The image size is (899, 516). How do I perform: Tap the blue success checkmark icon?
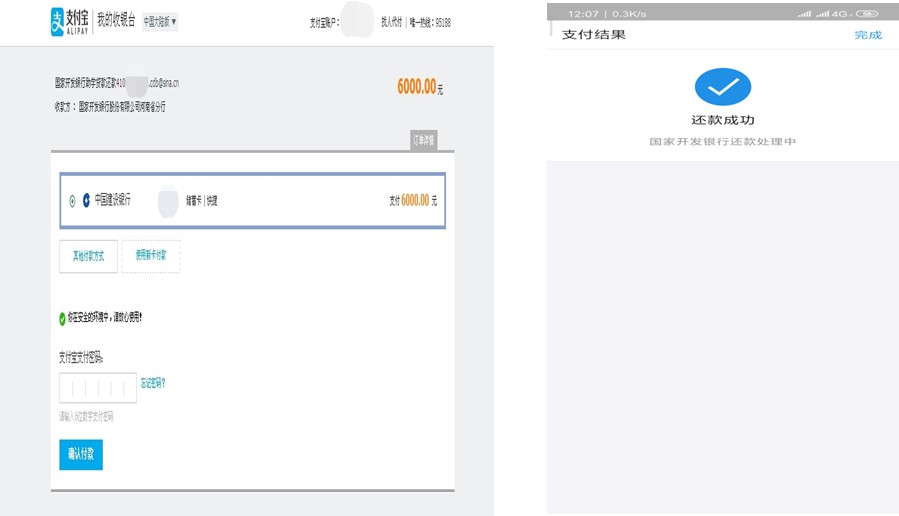point(722,88)
